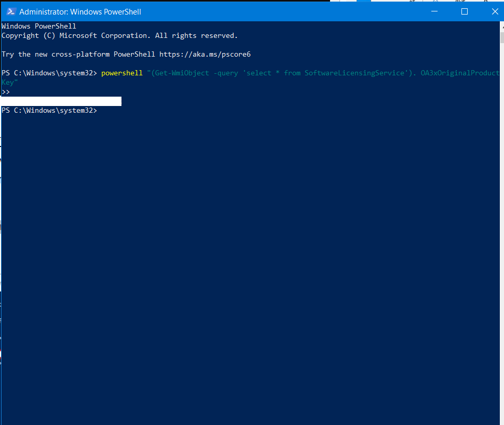Close the Administrator PowerShell window
Viewport: 504px width, 425px height.
(495, 11)
